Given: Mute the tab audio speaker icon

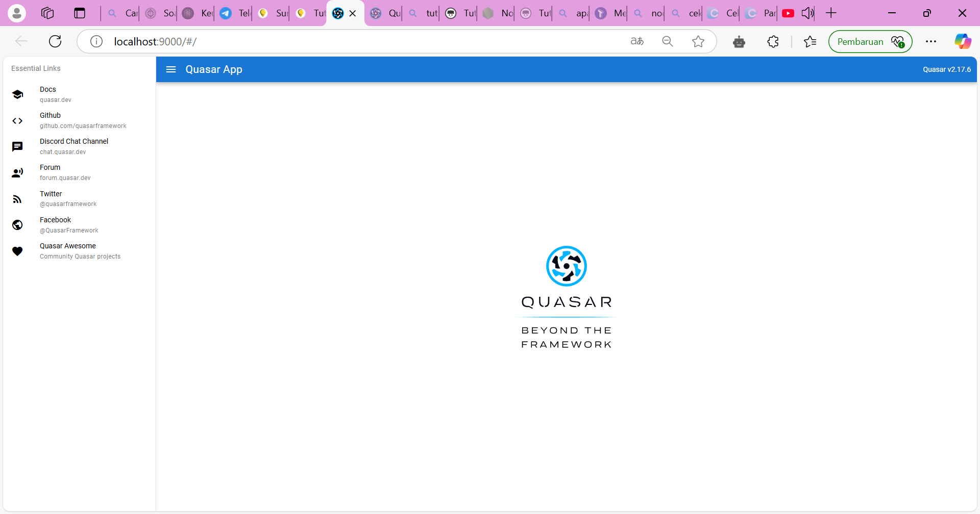Looking at the screenshot, I should point(807,13).
